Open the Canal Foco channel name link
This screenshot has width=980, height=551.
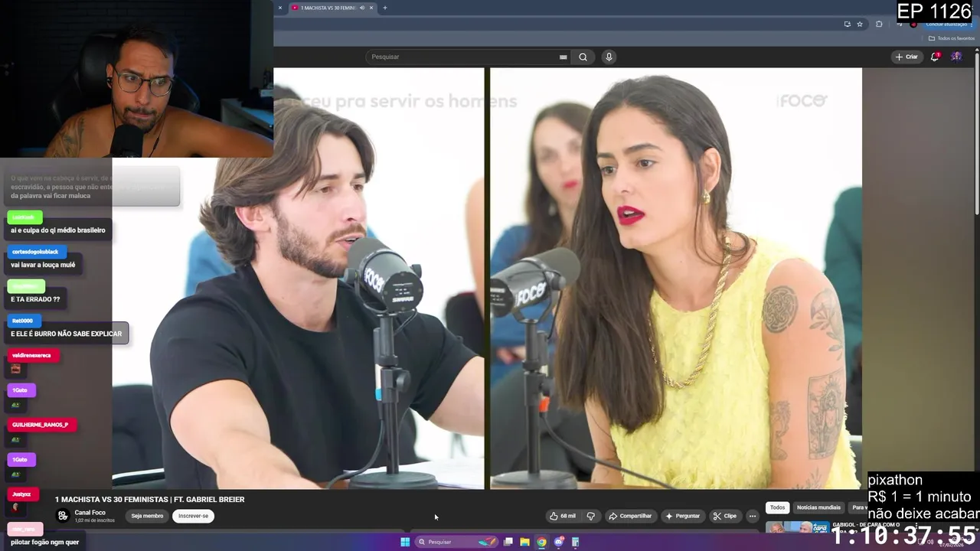tap(90, 513)
